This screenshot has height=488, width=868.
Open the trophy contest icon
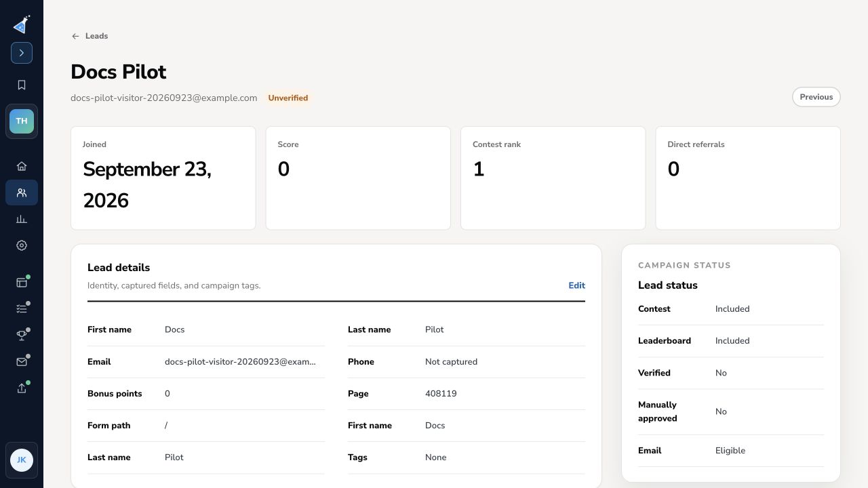[x=22, y=335]
